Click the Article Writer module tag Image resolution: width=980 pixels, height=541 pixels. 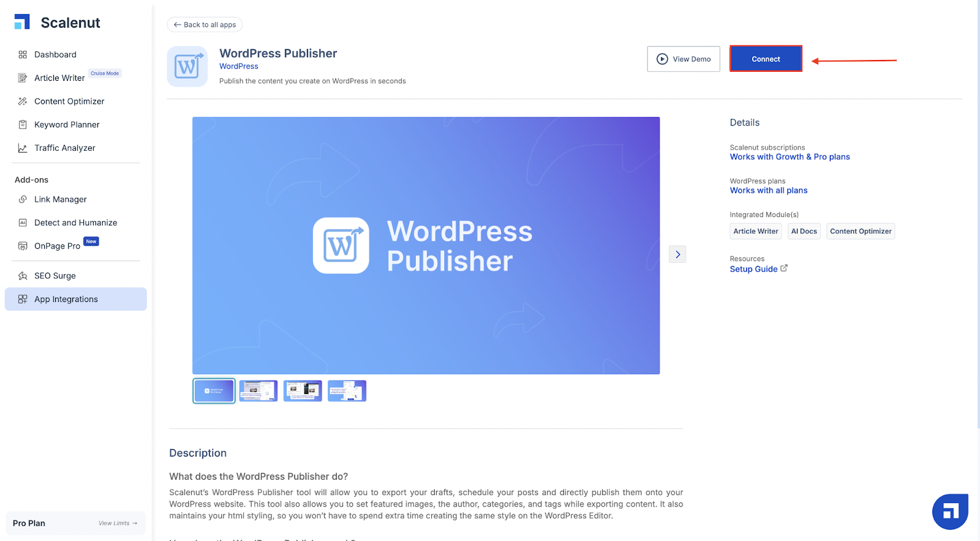point(756,231)
